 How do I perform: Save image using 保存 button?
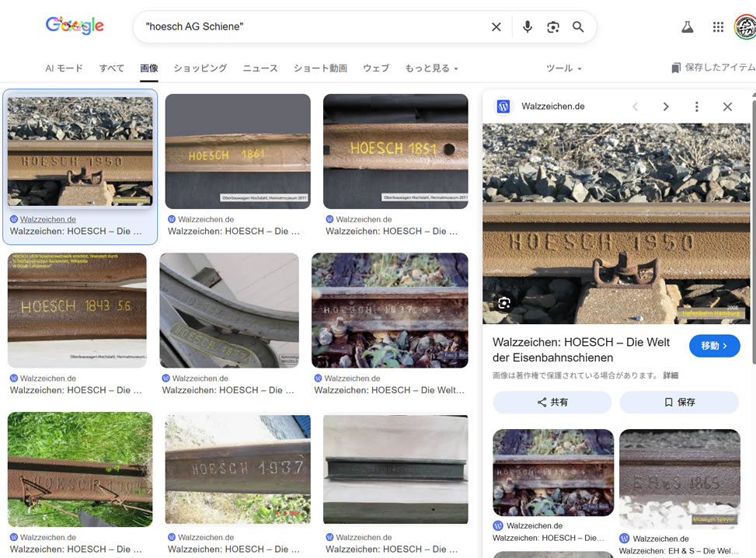point(679,403)
